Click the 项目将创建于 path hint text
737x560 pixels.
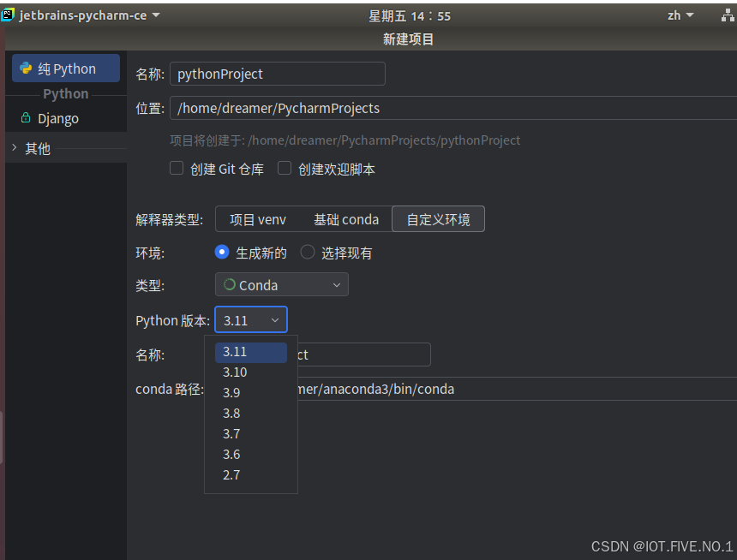click(345, 140)
